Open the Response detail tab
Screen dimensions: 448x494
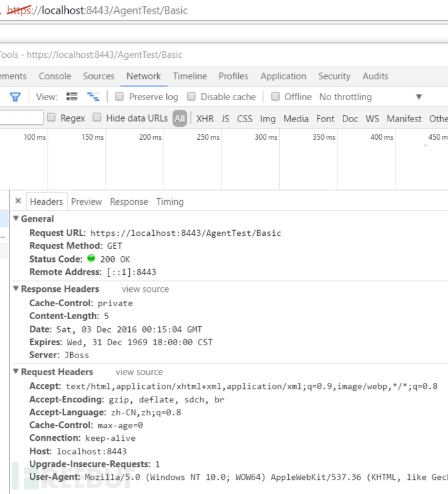[x=129, y=201]
